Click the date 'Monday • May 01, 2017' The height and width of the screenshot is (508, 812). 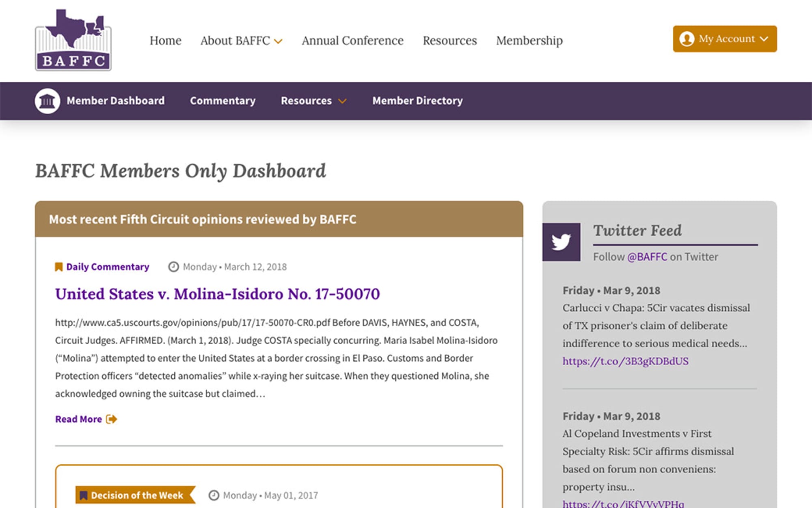(270, 495)
